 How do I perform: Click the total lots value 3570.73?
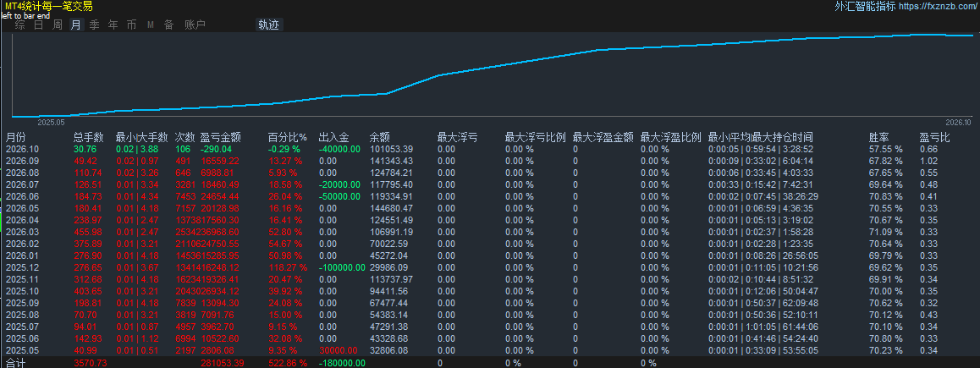[91, 362]
